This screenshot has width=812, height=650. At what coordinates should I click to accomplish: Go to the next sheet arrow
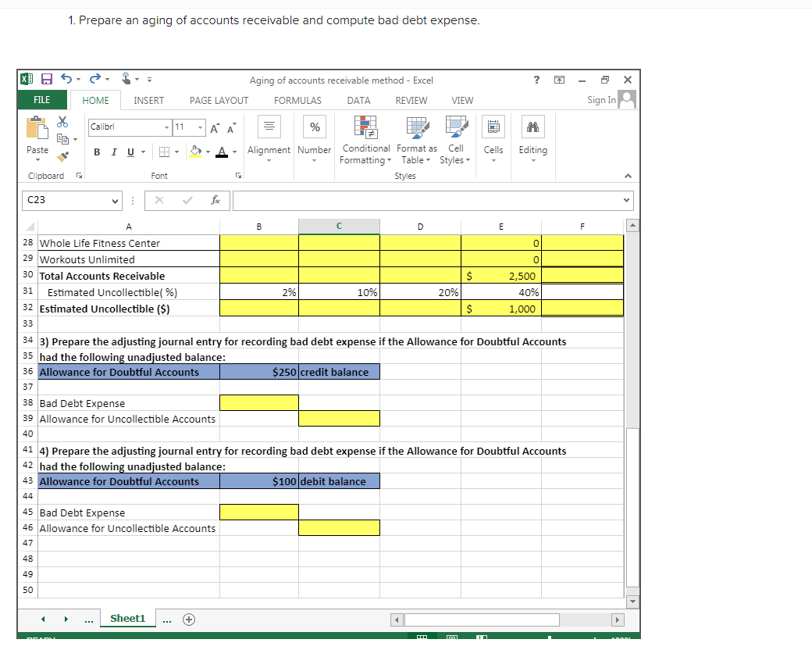tap(66, 619)
